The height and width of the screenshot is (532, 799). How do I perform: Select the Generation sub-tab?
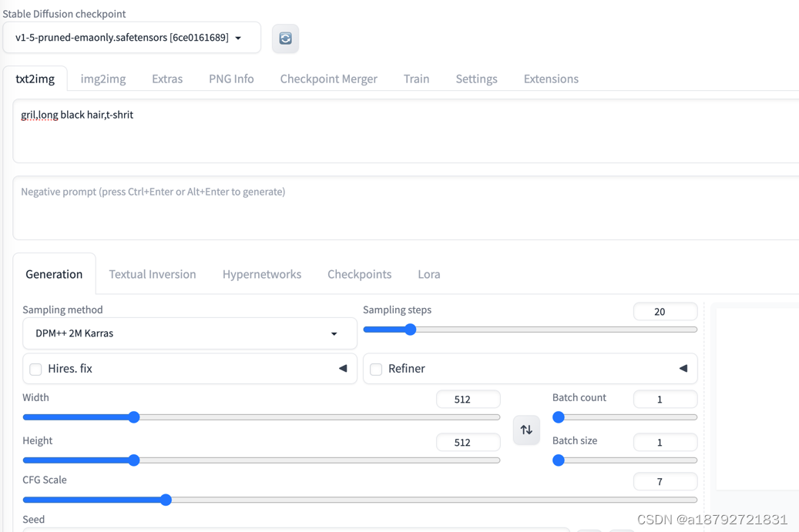54,274
